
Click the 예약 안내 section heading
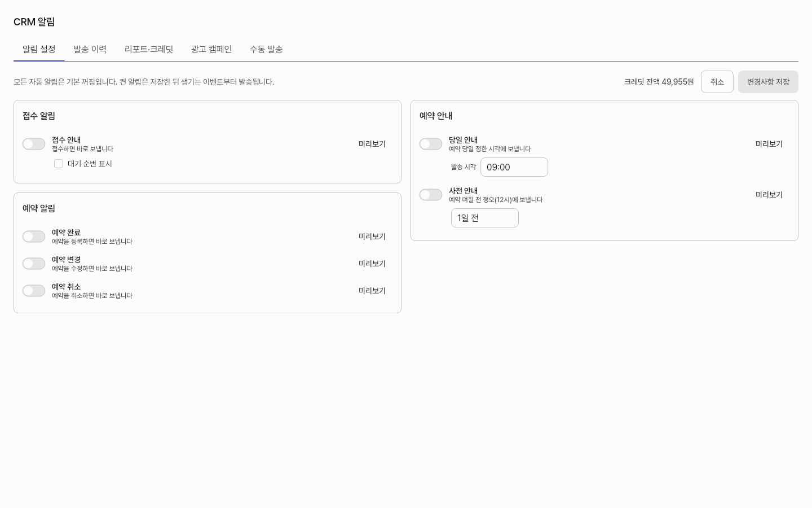tap(436, 116)
